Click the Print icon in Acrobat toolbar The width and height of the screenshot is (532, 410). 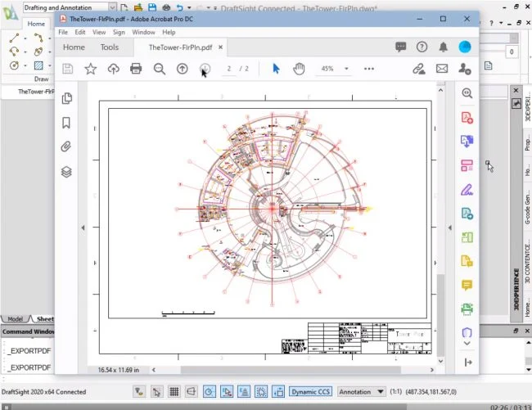pyautogui.click(x=136, y=69)
